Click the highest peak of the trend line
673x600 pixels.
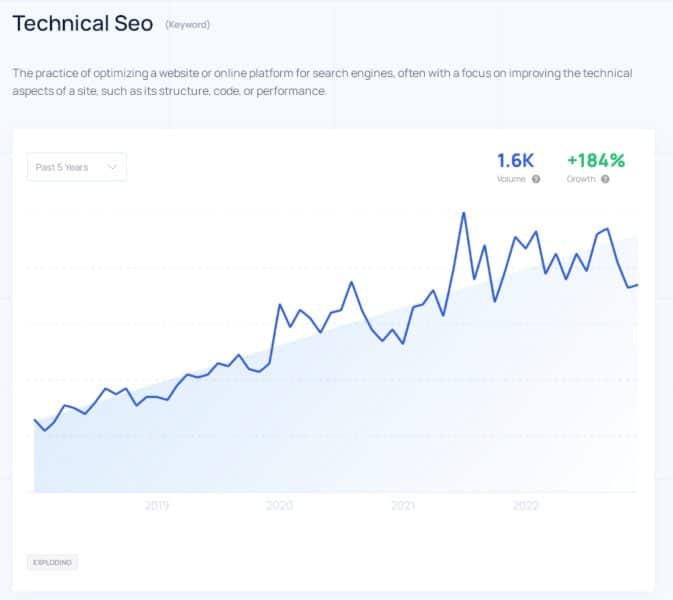tap(464, 213)
